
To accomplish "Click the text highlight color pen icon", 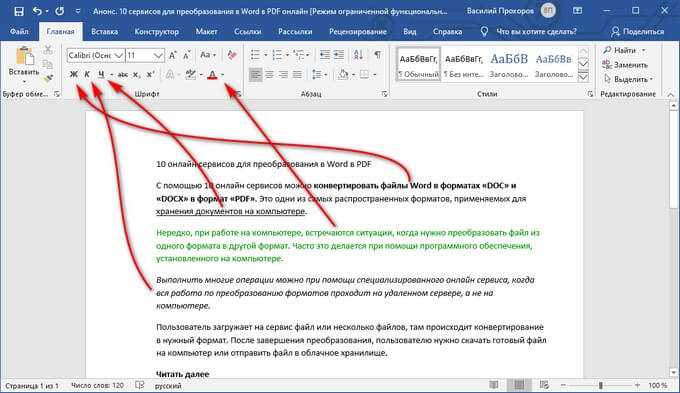I will [190, 75].
